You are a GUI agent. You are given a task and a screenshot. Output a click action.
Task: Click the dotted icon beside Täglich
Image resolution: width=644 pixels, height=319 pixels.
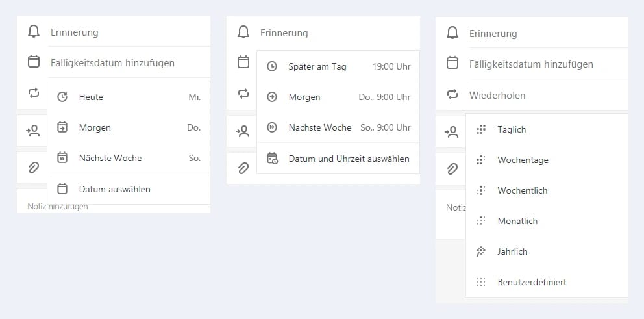(x=481, y=129)
